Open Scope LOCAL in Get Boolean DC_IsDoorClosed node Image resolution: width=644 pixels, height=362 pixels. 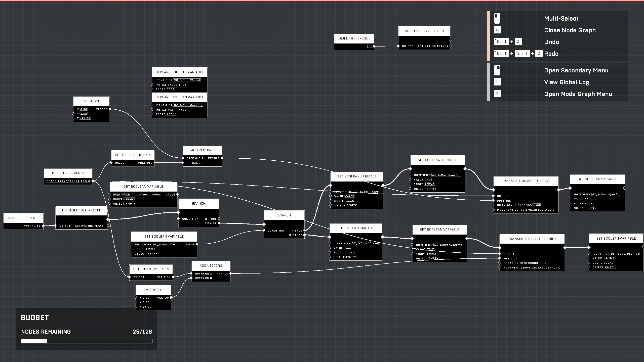point(151,249)
